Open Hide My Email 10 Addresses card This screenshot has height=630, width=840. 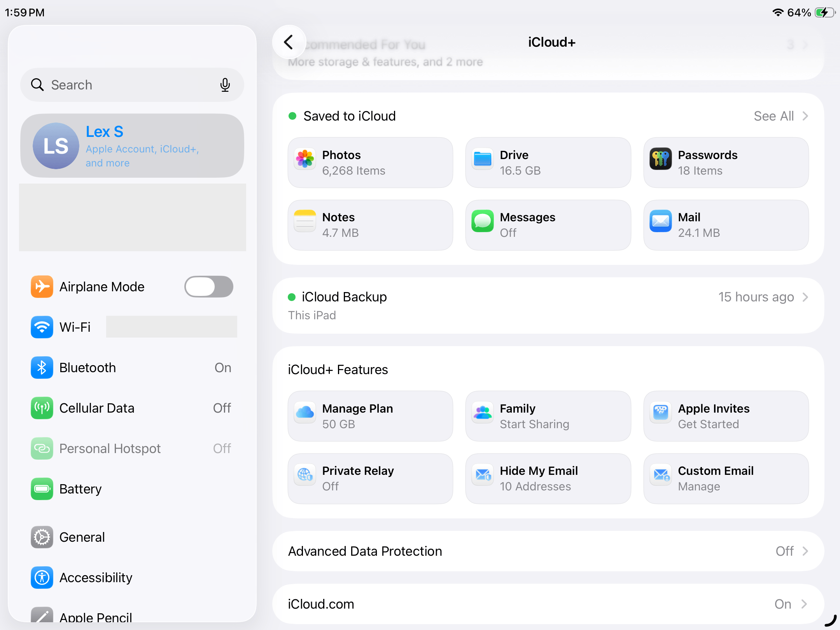point(548,478)
